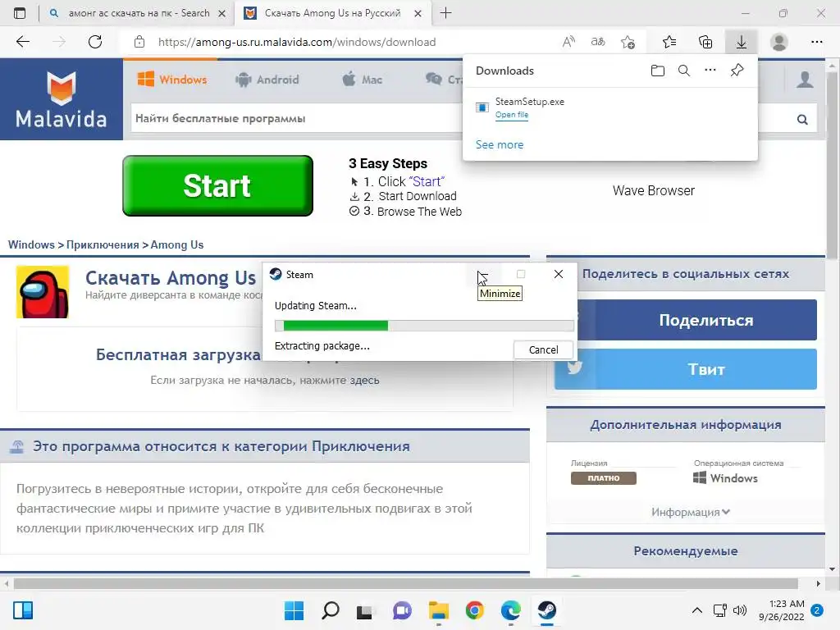Click Open file under SteamSetup.exe
Screen dimensions: 840x630
512,115
